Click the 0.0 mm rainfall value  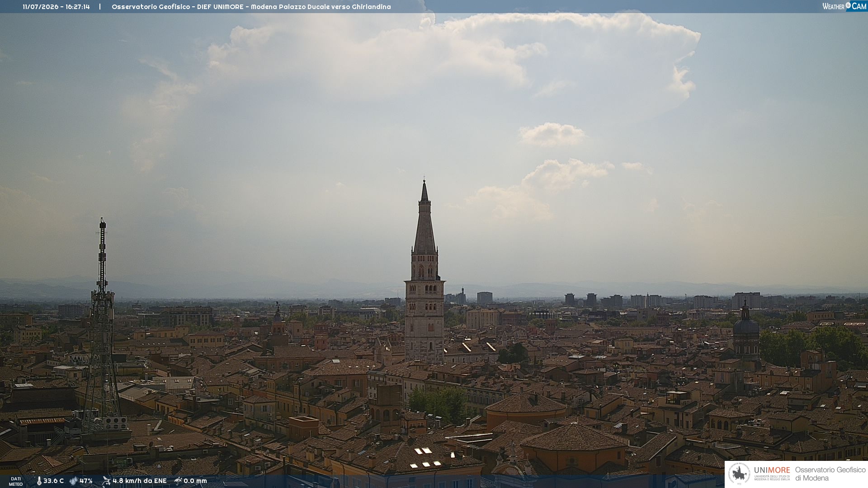(x=195, y=481)
